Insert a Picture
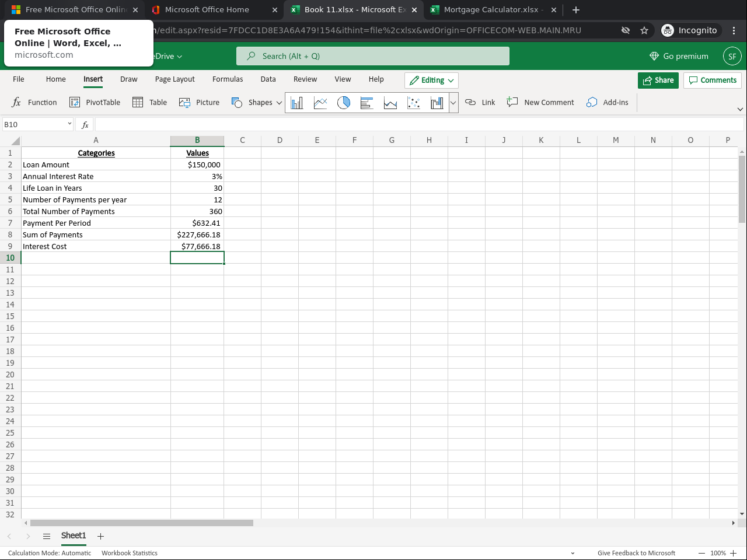Viewport: 747px width, 560px height. pyautogui.click(x=199, y=103)
